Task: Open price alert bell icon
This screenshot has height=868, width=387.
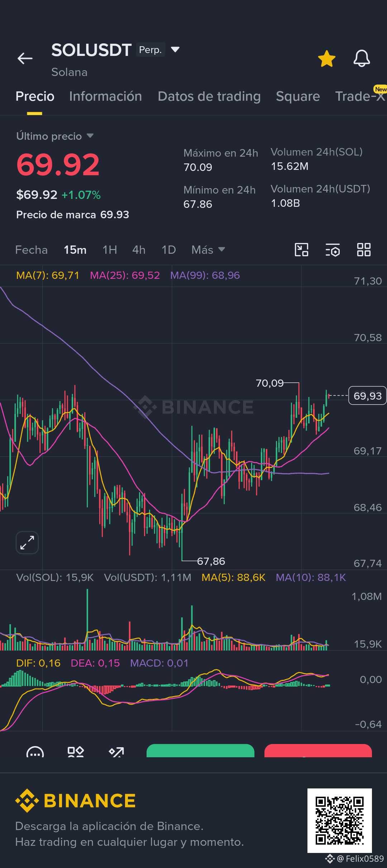Action: (362, 58)
